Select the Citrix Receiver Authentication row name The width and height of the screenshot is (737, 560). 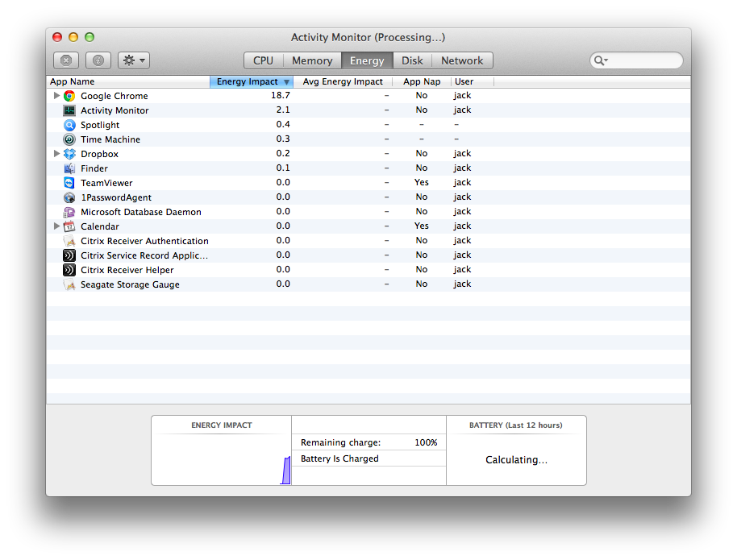[x=145, y=241]
